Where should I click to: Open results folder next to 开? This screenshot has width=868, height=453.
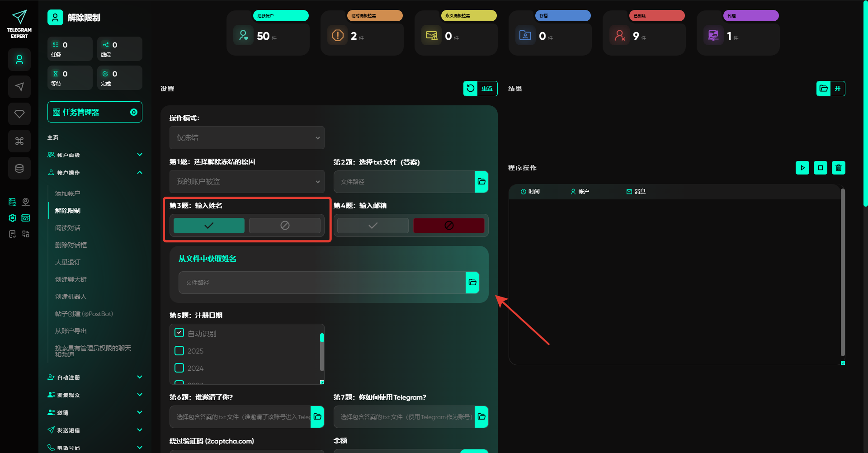[824, 89]
